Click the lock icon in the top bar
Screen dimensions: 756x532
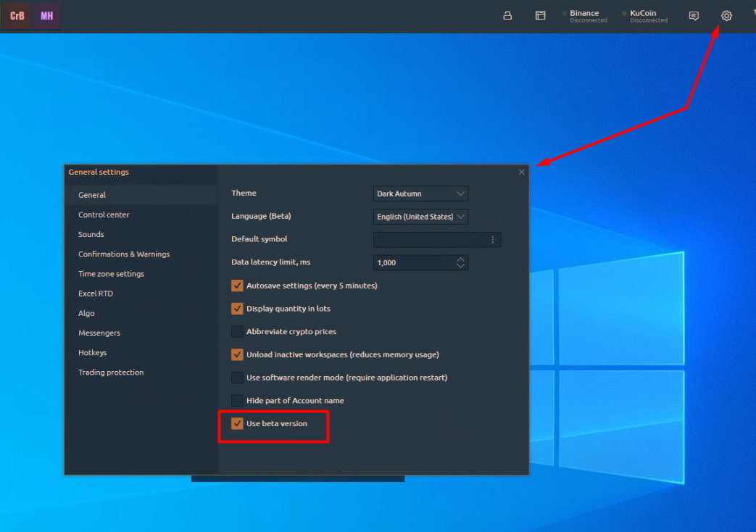click(x=507, y=16)
